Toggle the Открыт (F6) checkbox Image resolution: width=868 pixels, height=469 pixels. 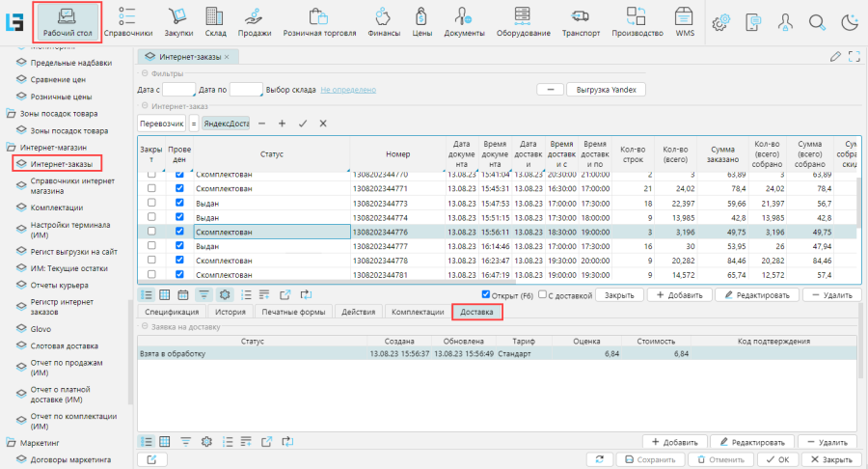click(x=486, y=294)
